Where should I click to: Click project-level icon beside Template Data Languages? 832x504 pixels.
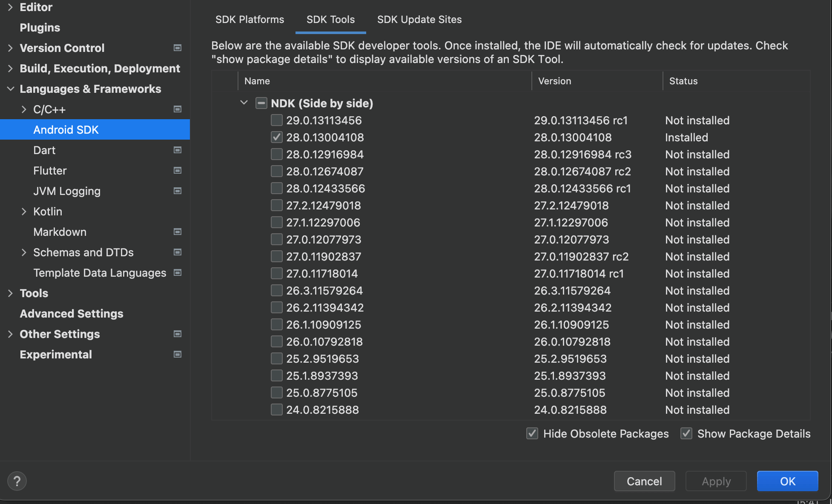(178, 273)
